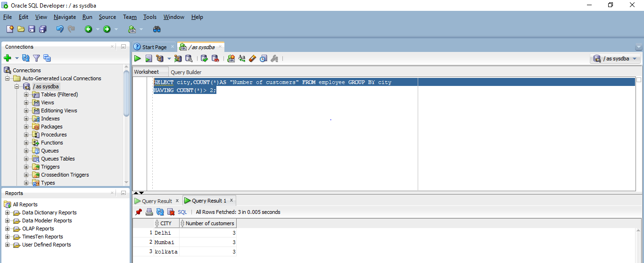
Task: Close the Query Result 1 tab
Action: click(x=231, y=200)
